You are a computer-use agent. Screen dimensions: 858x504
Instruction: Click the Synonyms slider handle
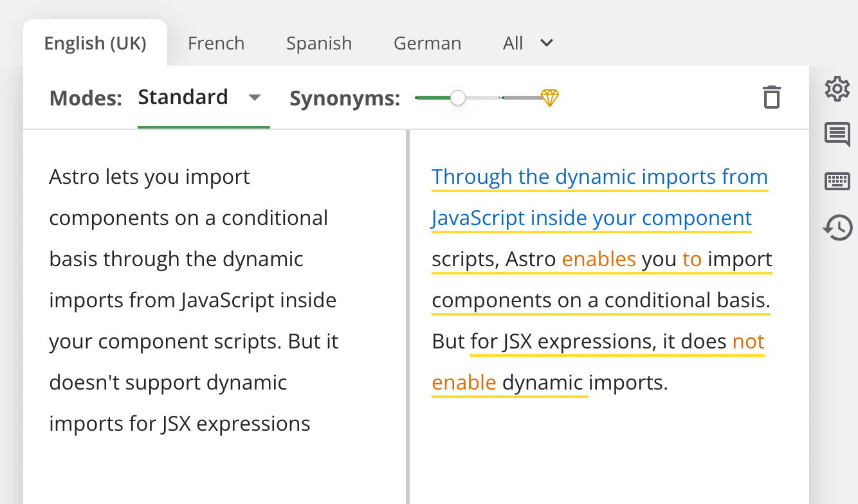coord(457,98)
